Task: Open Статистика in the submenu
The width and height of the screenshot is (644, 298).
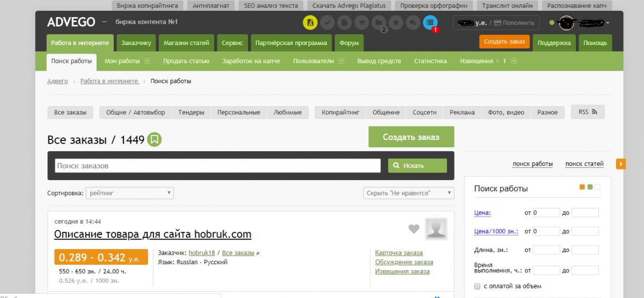Action: coord(430,61)
